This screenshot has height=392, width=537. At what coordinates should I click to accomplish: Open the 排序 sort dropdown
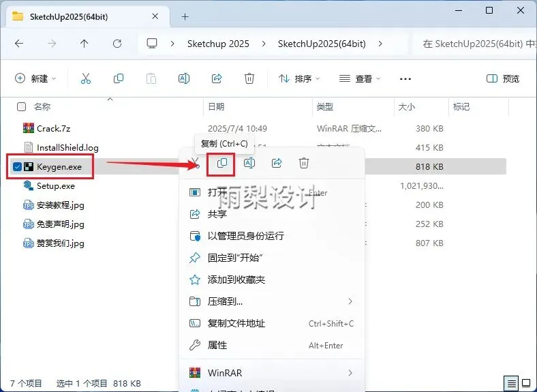point(299,79)
